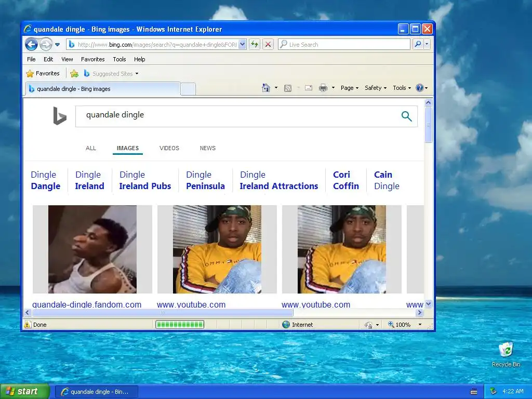This screenshot has height=399, width=532.
Task: Click the Print icon
Action: [323, 88]
